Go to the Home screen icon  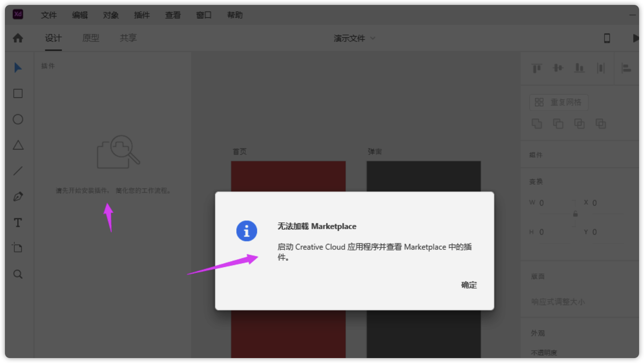(18, 38)
